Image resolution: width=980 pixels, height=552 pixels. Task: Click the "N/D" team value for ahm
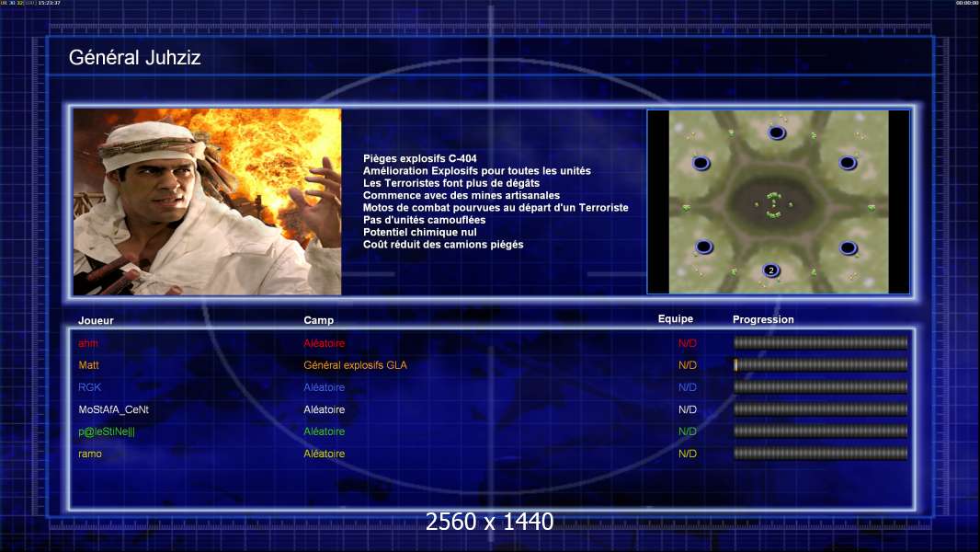688,343
